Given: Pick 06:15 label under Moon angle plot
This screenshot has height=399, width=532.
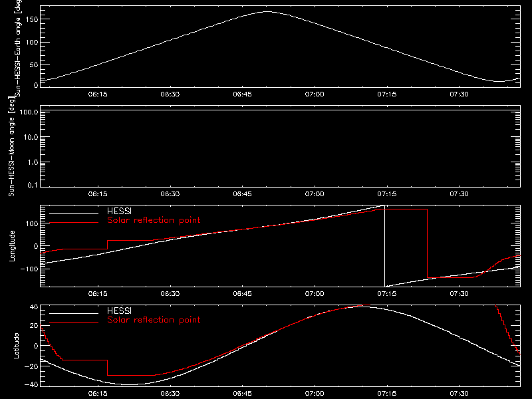Looking at the screenshot, I should [x=98, y=194].
